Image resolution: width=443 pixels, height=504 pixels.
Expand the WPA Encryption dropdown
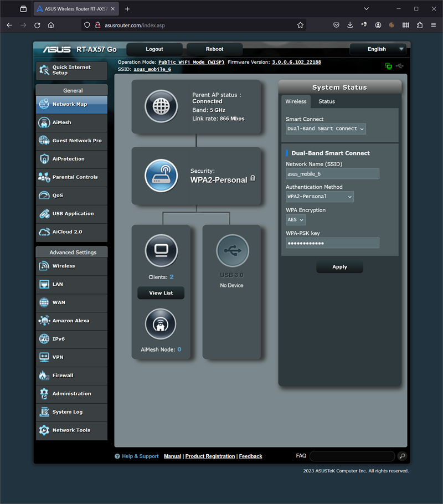[x=295, y=220]
